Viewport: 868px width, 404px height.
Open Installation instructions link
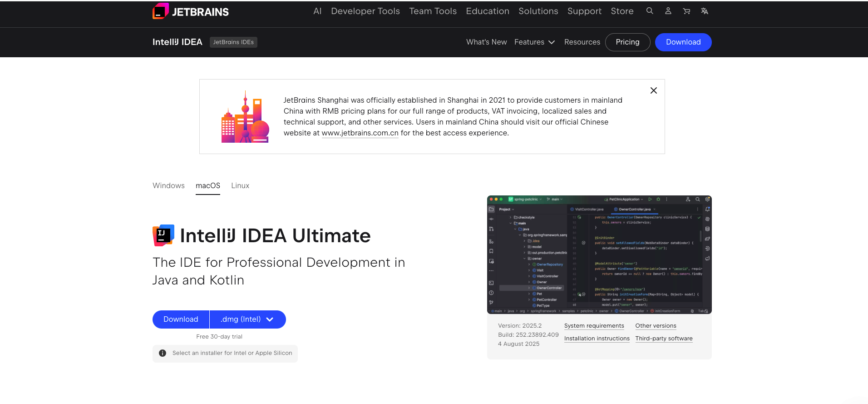(597, 339)
